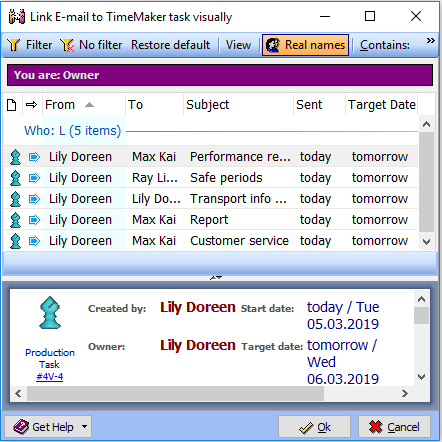Screen dimensions: 442x442
Task: Click blue arrow icon in Transport info row
Action: pyautogui.click(x=34, y=199)
